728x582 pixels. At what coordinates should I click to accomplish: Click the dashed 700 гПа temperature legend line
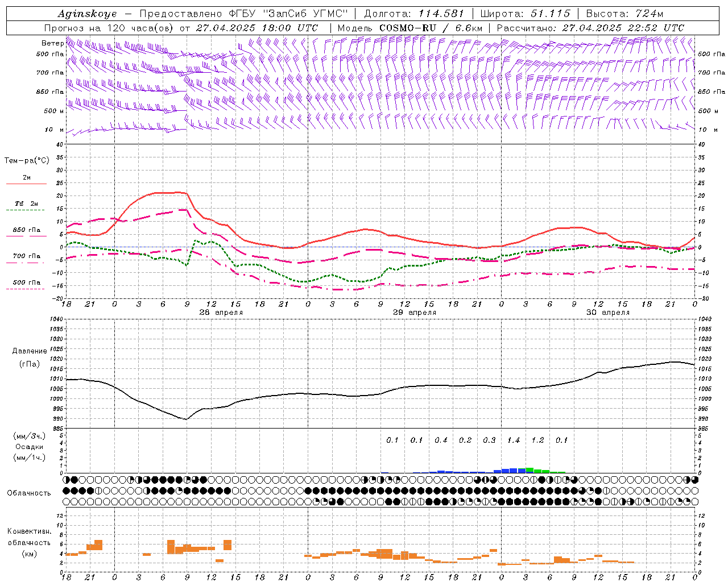pos(26,263)
